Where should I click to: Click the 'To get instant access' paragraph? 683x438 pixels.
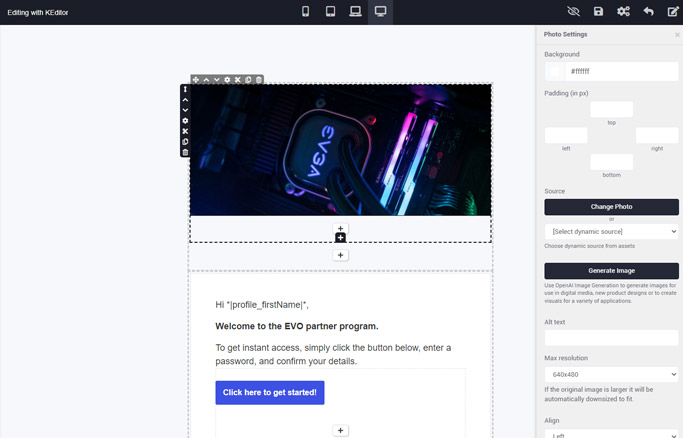pos(333,354)
